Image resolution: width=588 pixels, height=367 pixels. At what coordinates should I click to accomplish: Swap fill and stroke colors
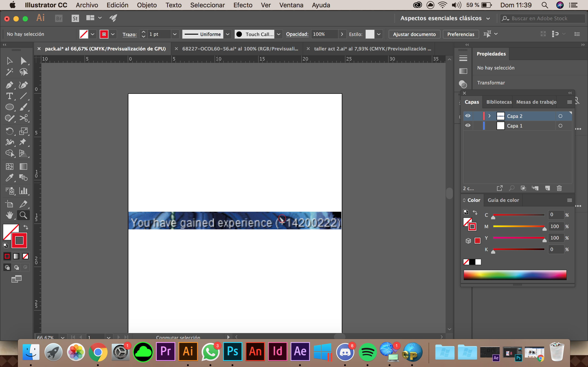pos(25,227)
